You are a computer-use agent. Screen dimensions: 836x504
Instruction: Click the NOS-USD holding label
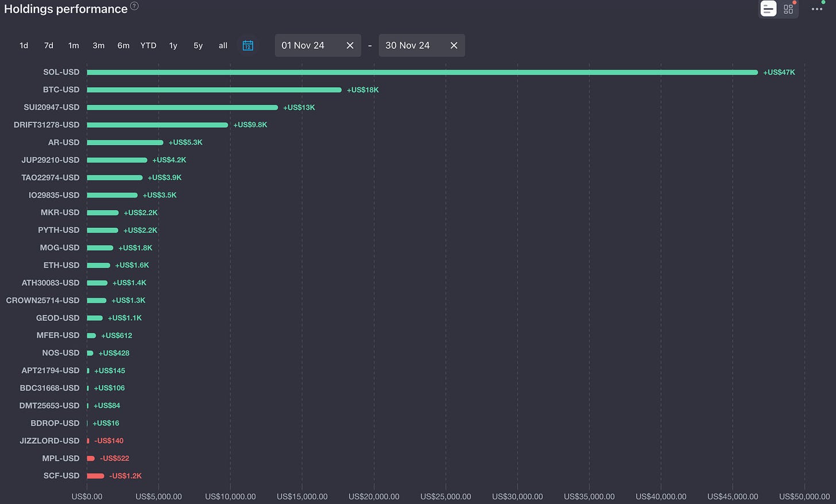(61, 353)
